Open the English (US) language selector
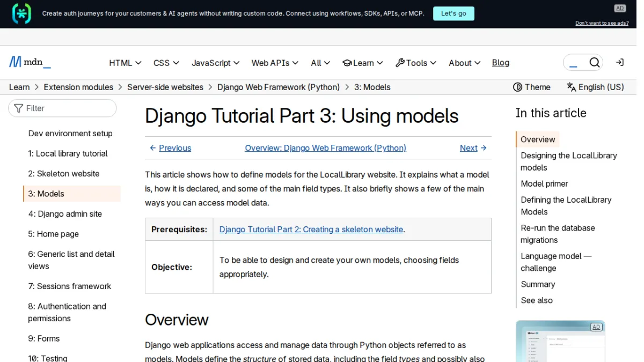The image size is (644, 362). [595, 87]
